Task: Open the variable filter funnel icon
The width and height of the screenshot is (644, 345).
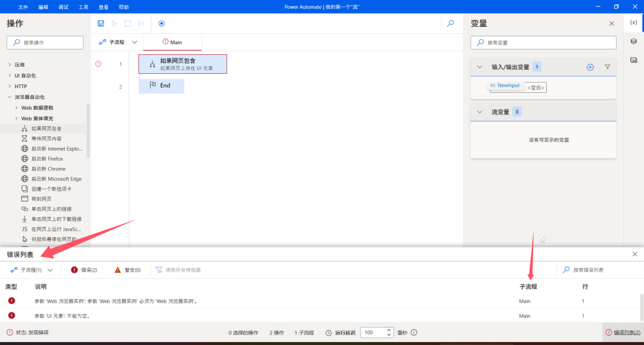Action: (608, 67)
